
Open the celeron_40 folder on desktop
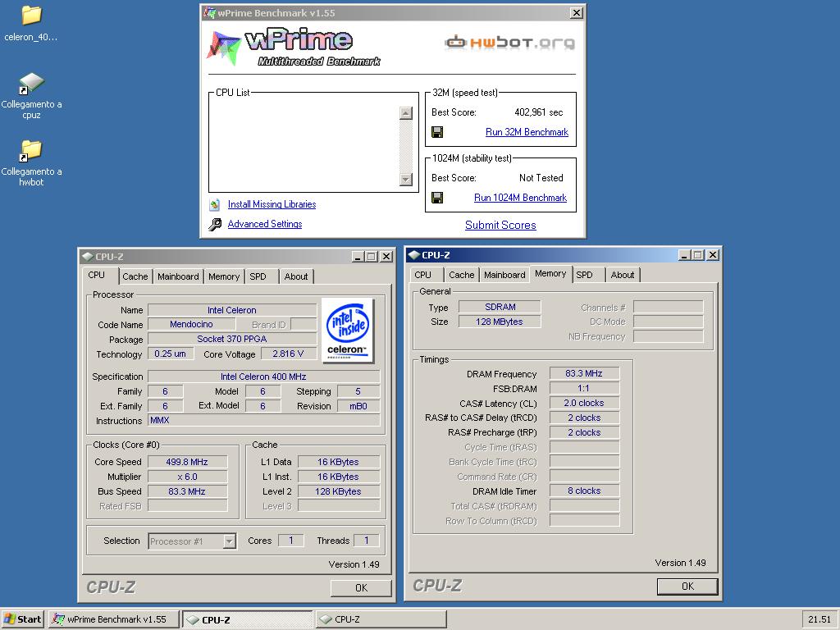(x=31, y=24)
